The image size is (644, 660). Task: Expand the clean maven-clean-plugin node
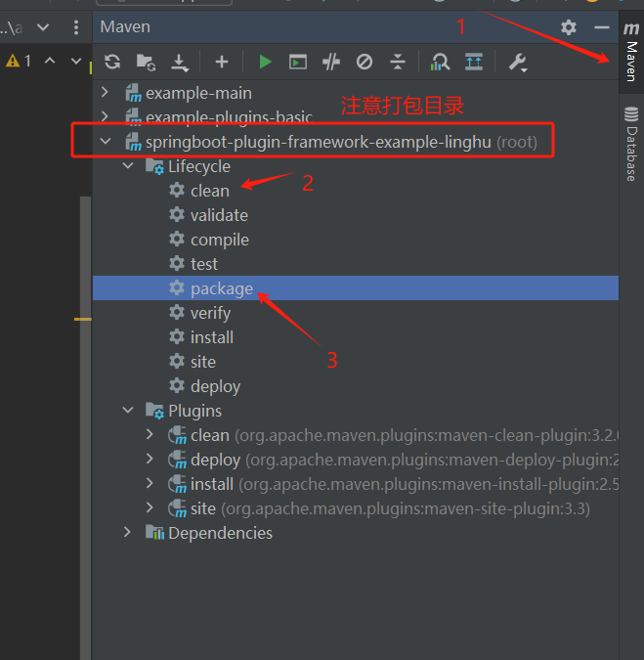[150, 434]
